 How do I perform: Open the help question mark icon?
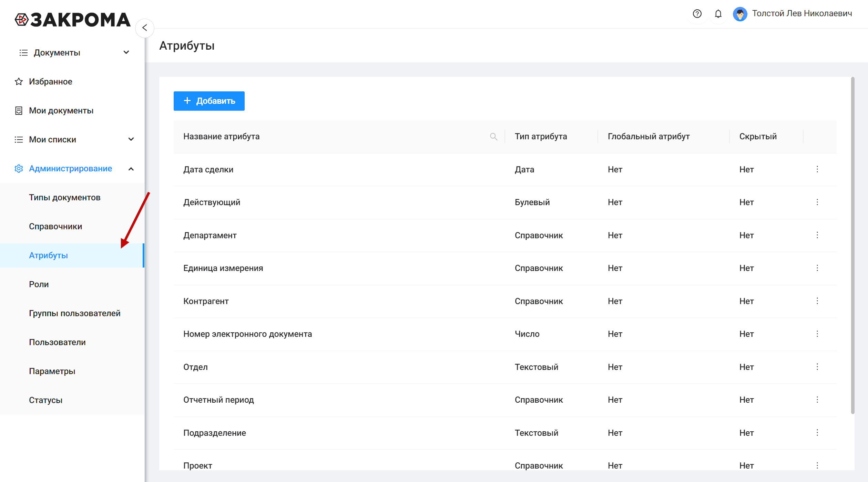point(697,14)
